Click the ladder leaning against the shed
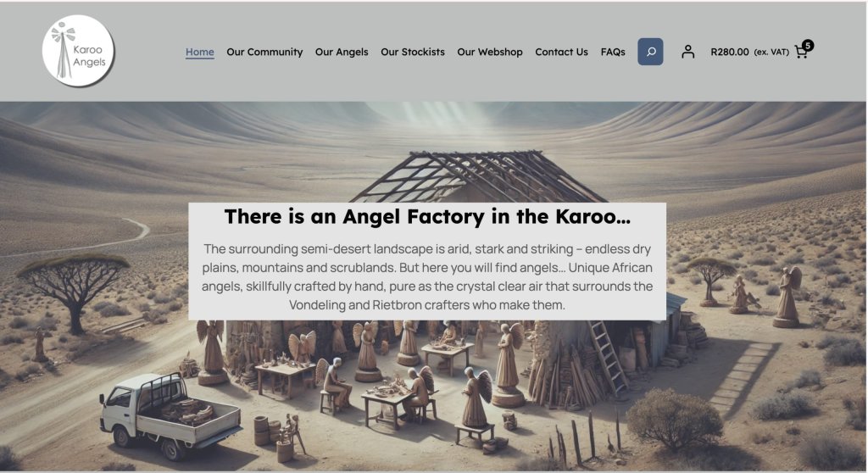Viewport: 868px width, 473px height. pos(608,357)
